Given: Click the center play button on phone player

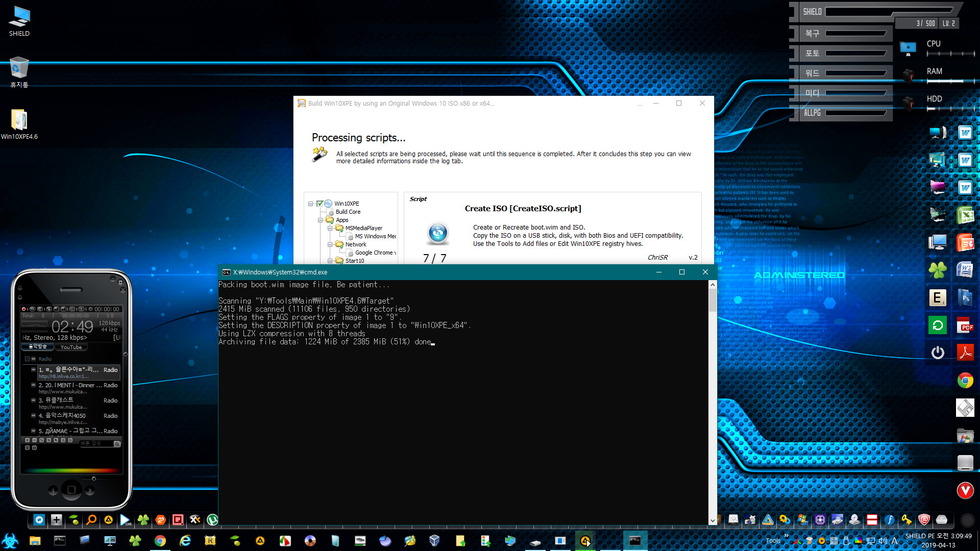Looking at the screenshot, I should (x=71, y=490).
